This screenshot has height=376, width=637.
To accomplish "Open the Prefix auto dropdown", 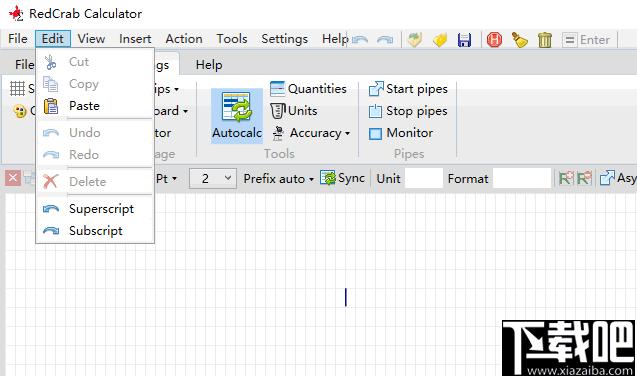I will point(279,178).
